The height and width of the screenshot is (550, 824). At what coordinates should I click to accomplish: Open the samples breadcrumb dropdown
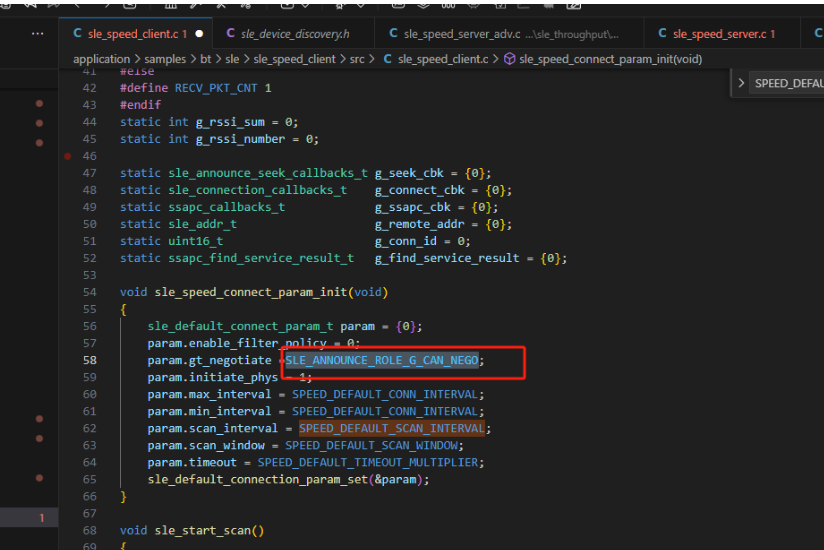click(x=165, y=59)
